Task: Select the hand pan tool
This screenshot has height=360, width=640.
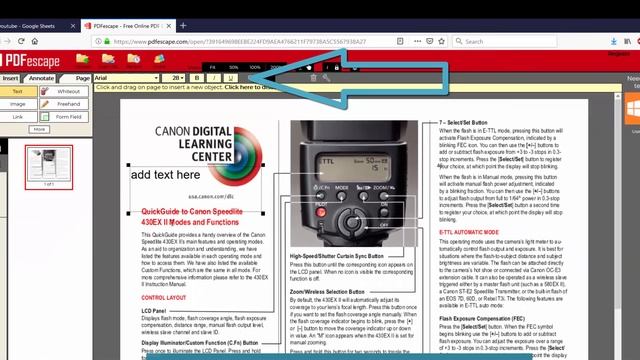Action: pos(309,67)
